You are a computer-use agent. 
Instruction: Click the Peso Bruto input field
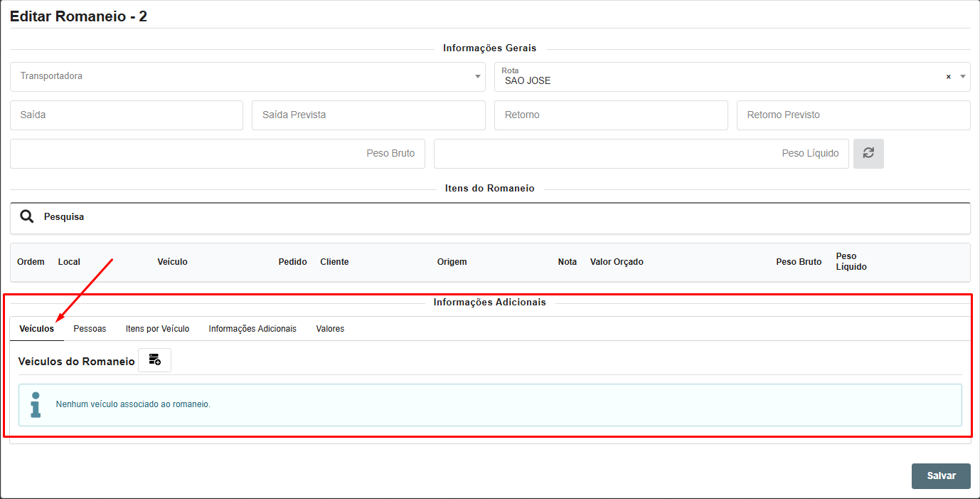(x=217, y=153)
